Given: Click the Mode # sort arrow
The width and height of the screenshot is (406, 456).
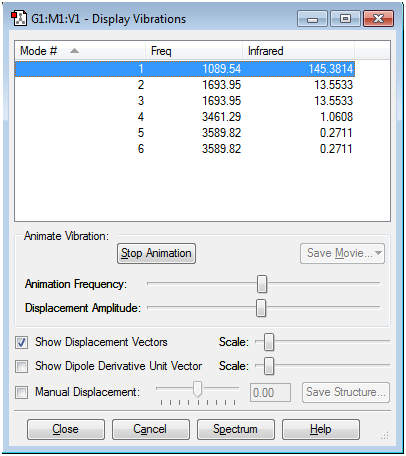Looking at the screenshot, I should tap(74, 51).
